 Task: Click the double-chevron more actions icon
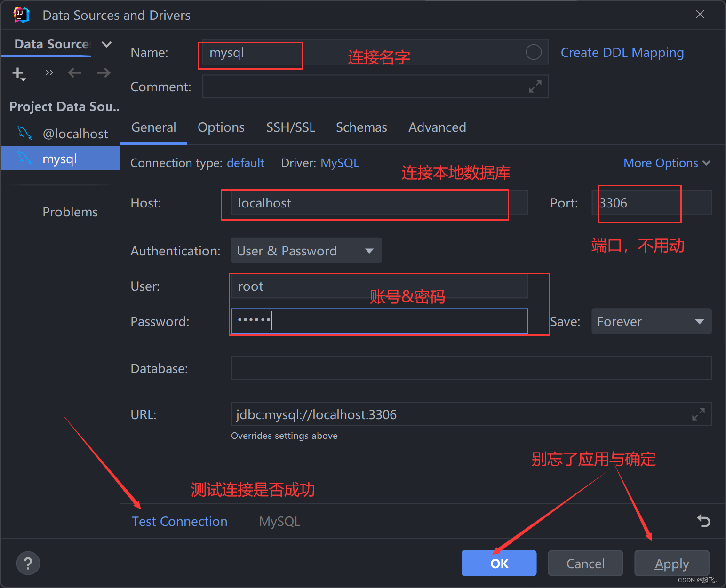(49, 72)
